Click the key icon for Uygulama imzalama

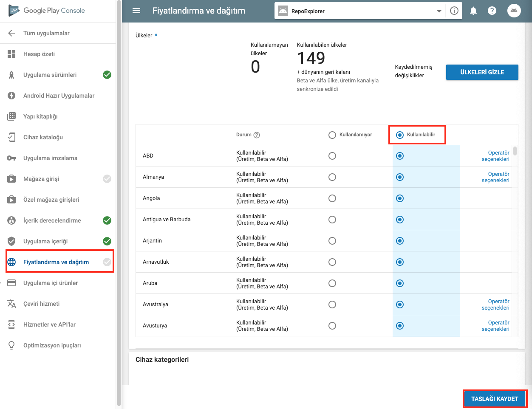[x=11, y=158]
